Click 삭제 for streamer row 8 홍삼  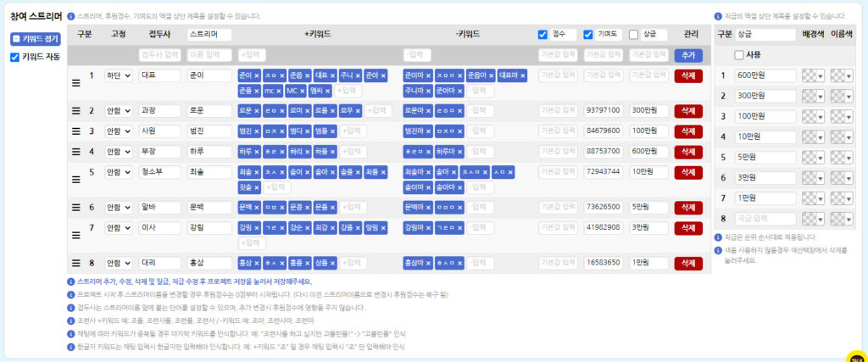pos(688,264)
